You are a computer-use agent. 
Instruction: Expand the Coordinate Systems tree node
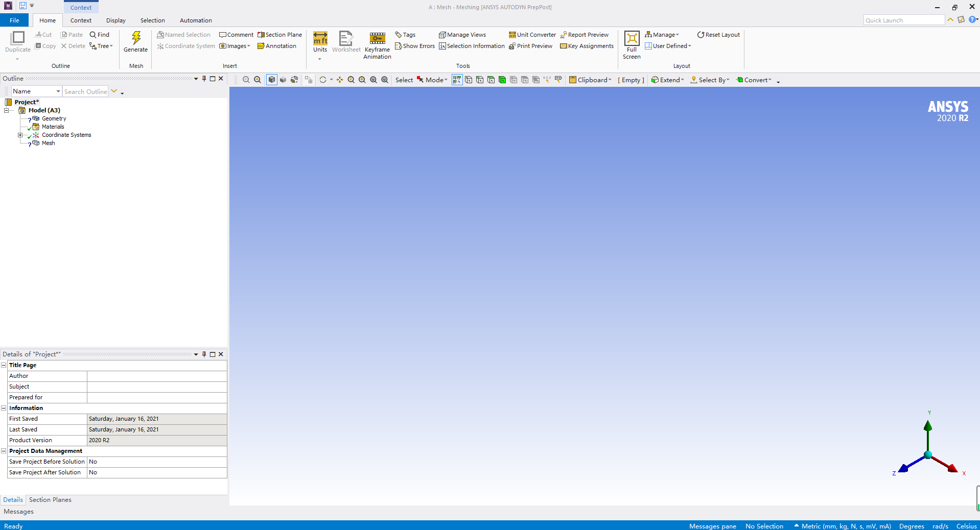[x=20, y=135]
